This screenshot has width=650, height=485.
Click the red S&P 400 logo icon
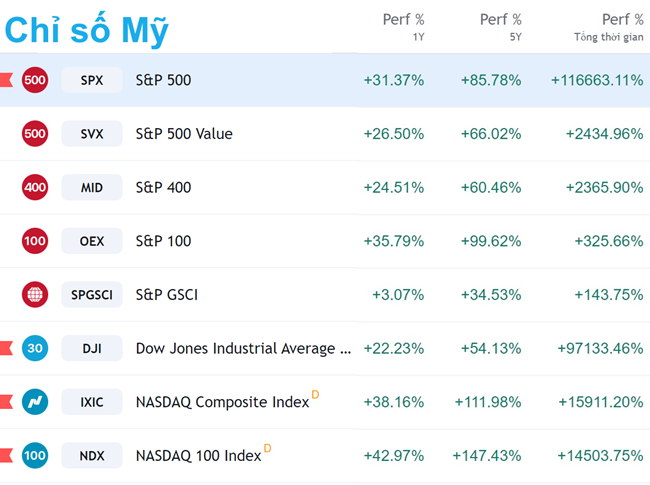(35, 187)
